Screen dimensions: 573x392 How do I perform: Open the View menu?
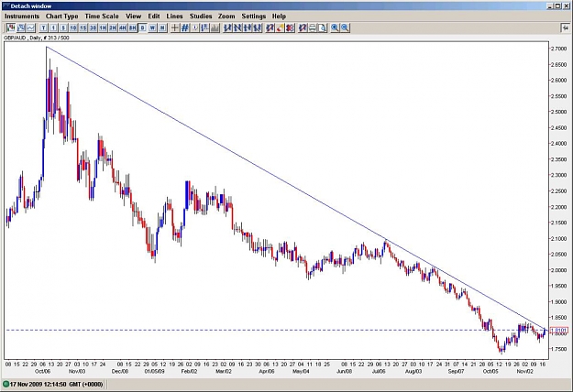pyautogui.click(x=133, y=16)
